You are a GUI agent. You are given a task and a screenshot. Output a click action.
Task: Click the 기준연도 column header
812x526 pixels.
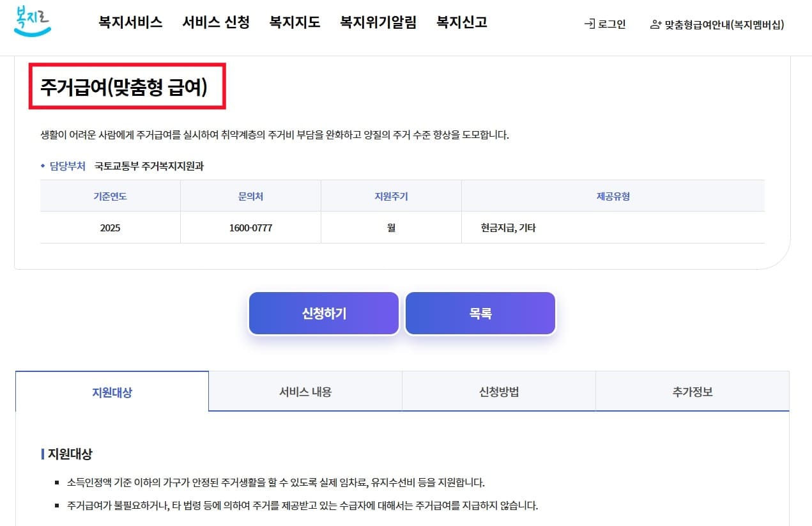pyautogui.click(x=110, y=196)
